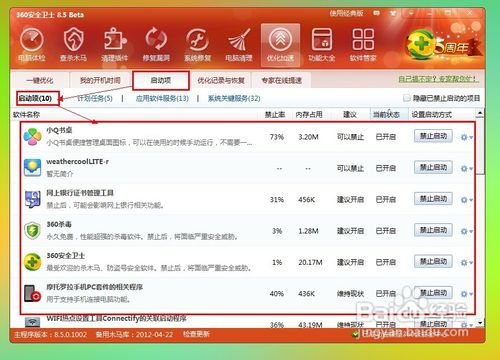Open 修复漏洞 vulnerability repair icon
The image size is (500, 360).
[156, 44]
